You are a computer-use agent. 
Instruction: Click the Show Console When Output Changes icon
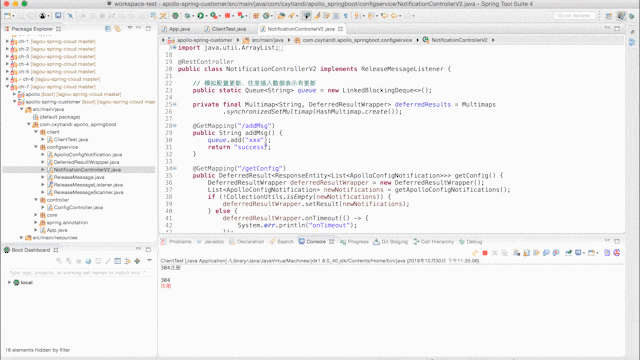(x=546, y=253)
